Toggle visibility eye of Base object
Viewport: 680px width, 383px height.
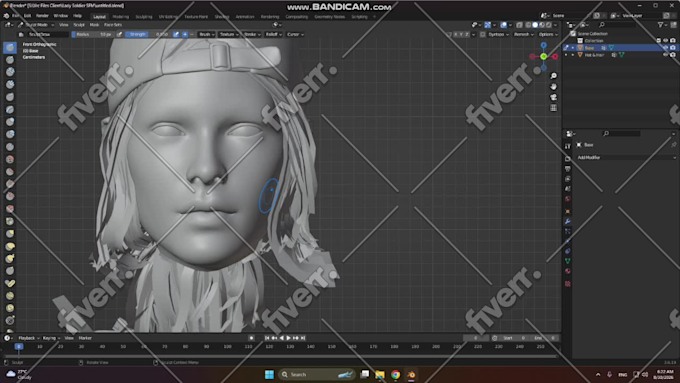click(x=665, y=48)
